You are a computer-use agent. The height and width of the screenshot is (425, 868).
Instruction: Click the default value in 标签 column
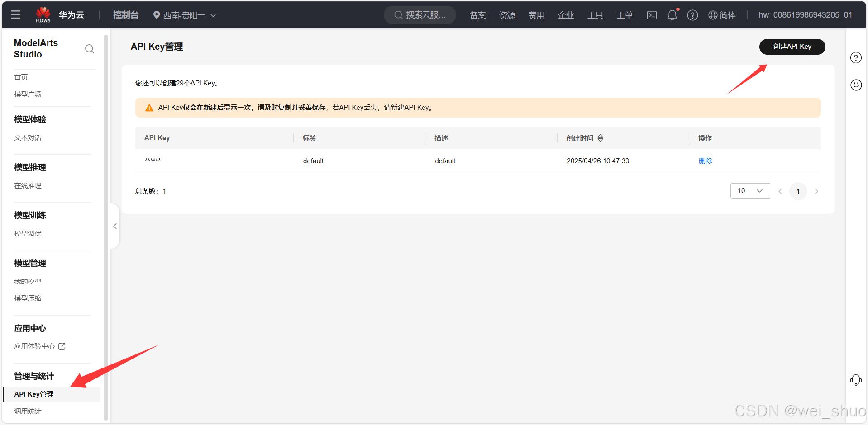[x=313, y=161]
